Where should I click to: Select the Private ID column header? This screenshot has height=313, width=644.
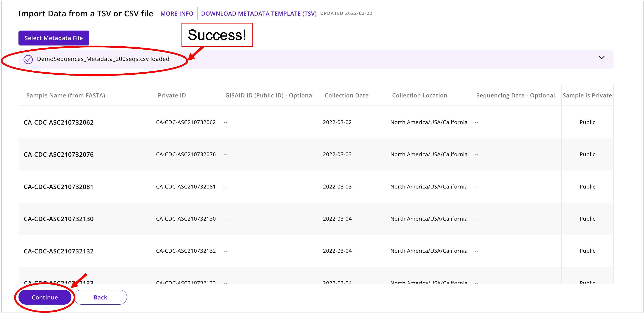pos(172,95)
